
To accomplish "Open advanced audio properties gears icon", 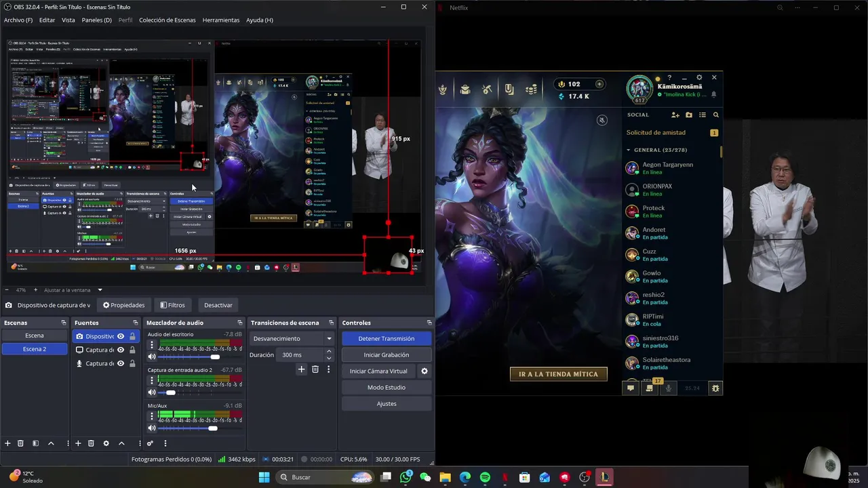I will (150, 443).
